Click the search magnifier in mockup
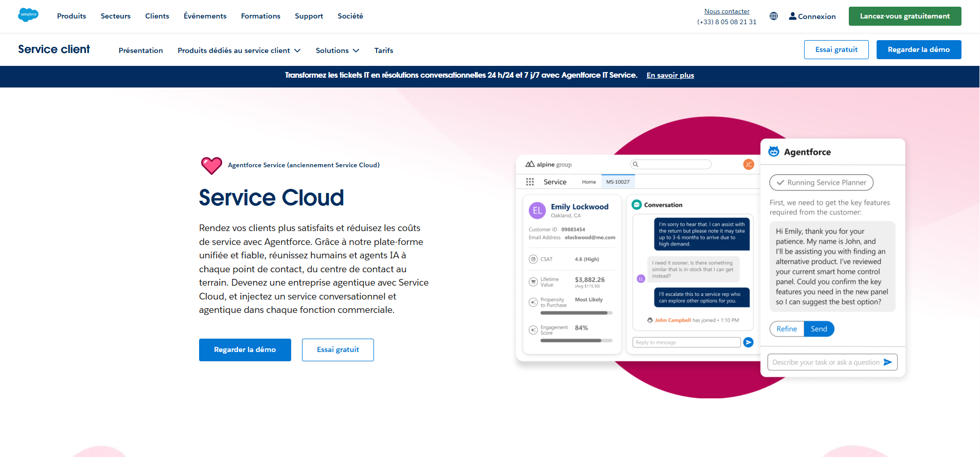 (635, 164)
